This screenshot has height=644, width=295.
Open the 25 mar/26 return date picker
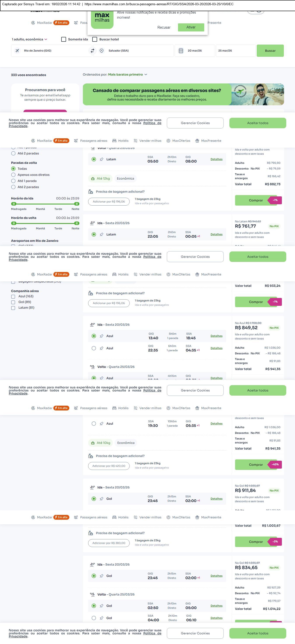click(x=236, y=51)
